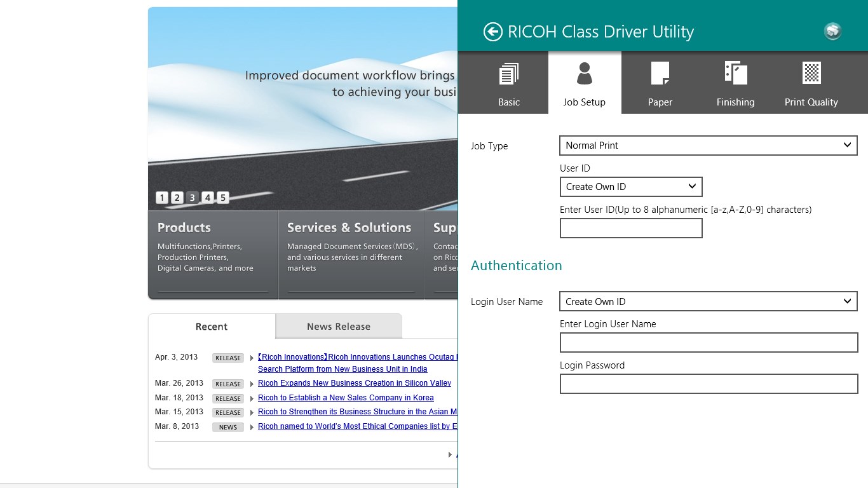Screen dimensions: 868x488
Task: Select slide 5 in the banner carousel
Action: tap(223, 198)
